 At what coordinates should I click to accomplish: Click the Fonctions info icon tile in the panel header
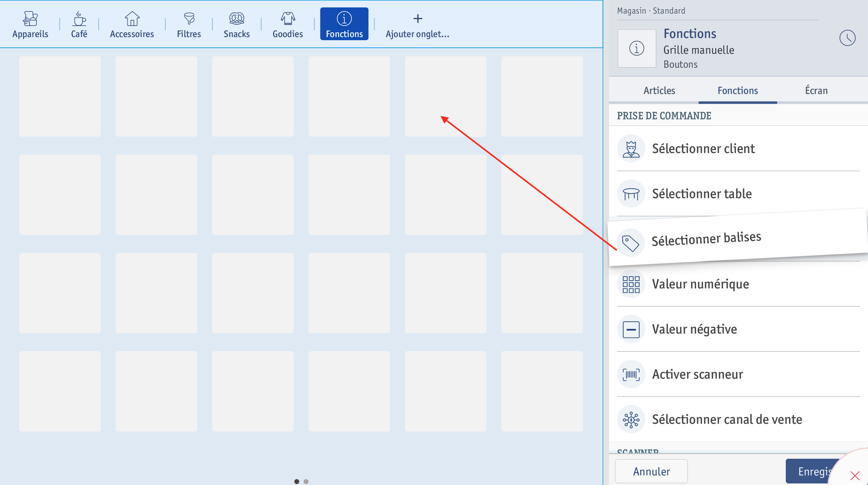(636, 48)
